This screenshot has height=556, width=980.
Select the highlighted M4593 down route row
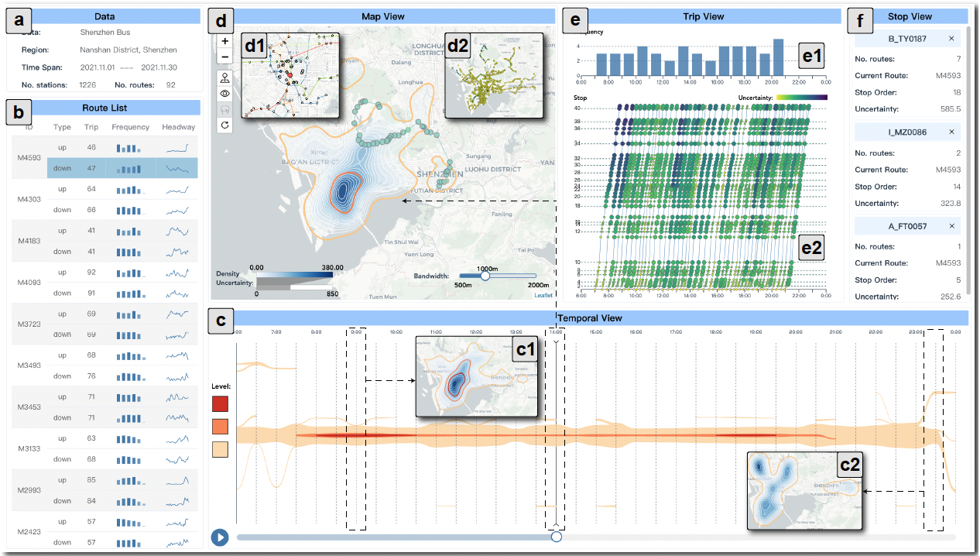[x=122, y=167]
